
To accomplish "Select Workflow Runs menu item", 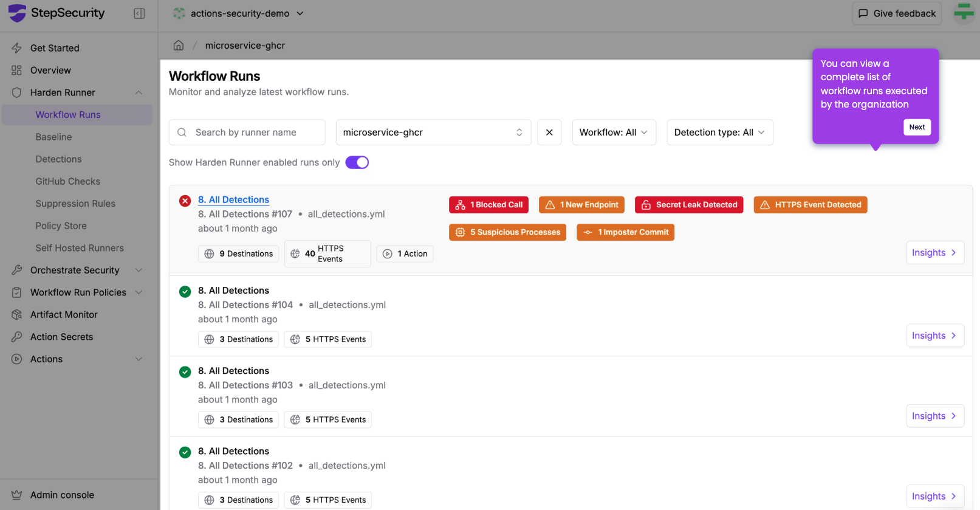I will (x=77, y=115).
